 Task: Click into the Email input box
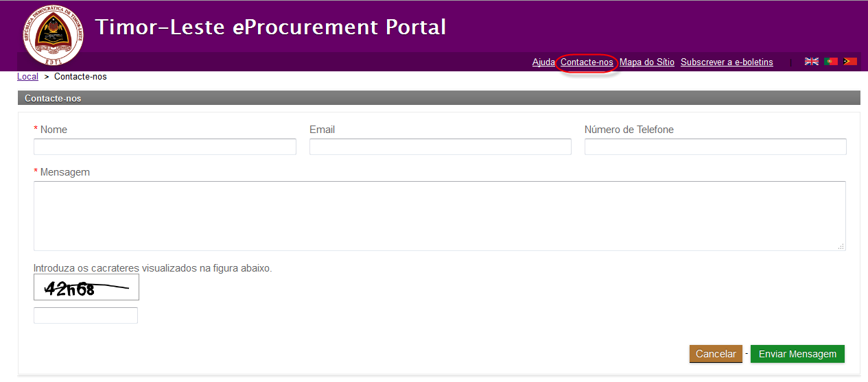[x=440, y=147]
